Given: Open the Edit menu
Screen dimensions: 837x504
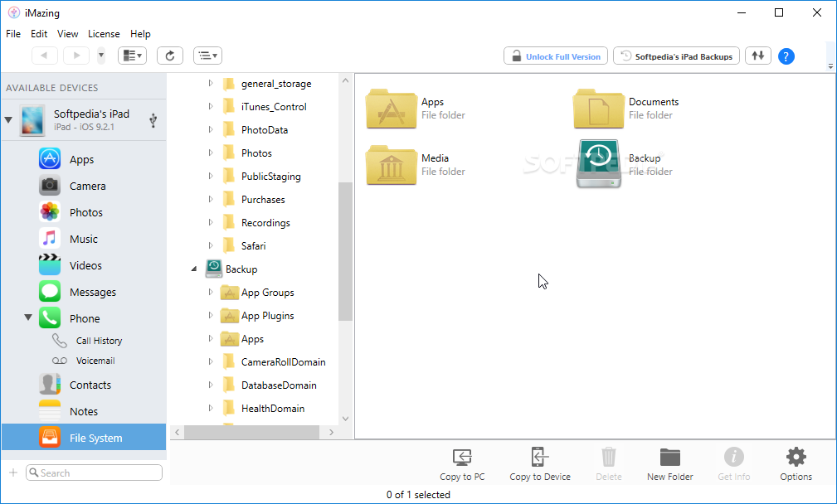Looking at the screenshot, I should point(39,34).
